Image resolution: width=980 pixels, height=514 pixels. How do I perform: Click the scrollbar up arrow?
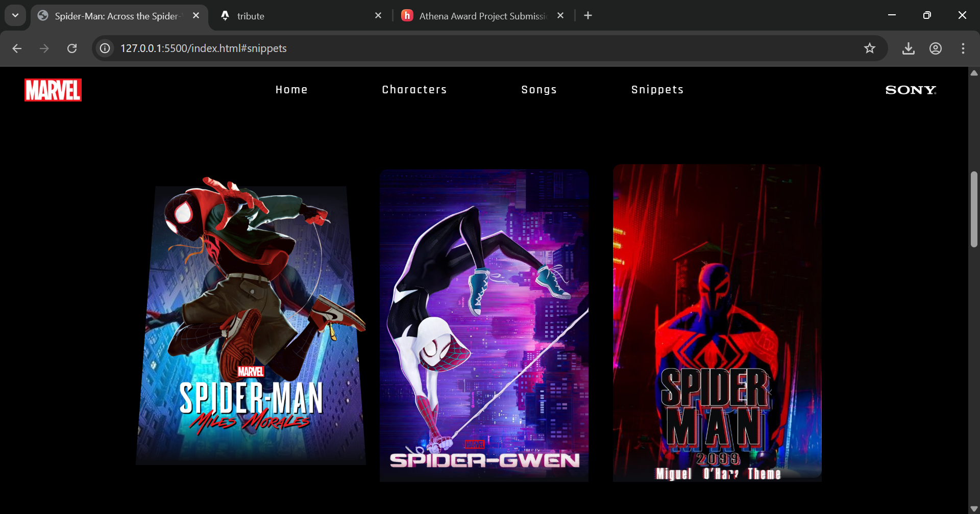[x=974, y=73]
